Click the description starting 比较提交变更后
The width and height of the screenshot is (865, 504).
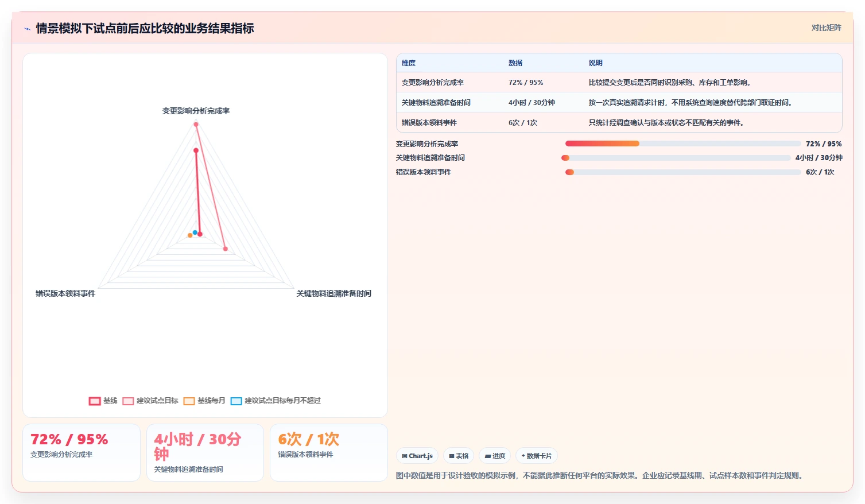click(670, 83)
